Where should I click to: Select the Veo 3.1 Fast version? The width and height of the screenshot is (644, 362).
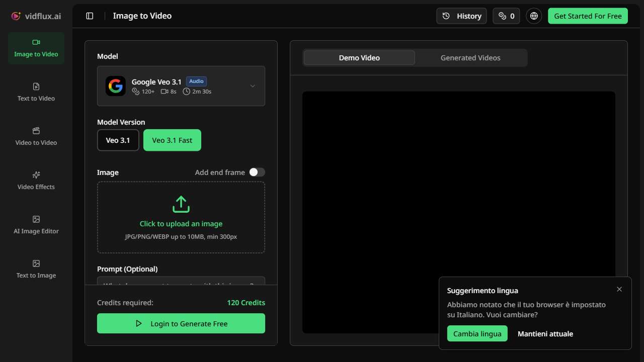pos(172,140)
